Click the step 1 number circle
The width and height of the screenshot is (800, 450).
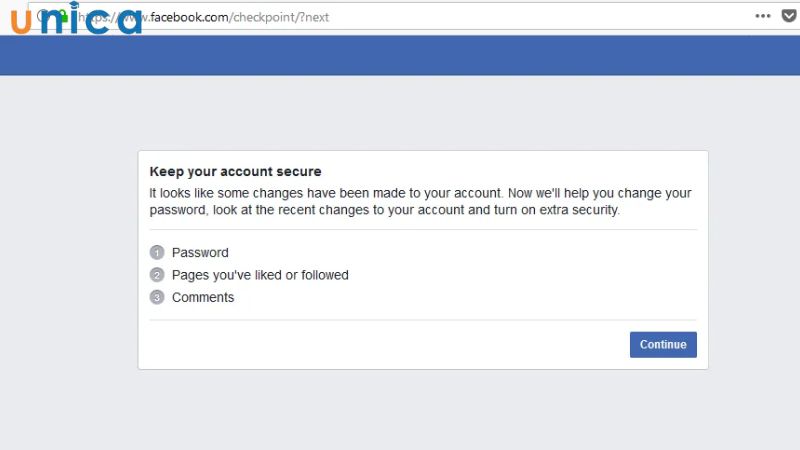pos(157,253)
